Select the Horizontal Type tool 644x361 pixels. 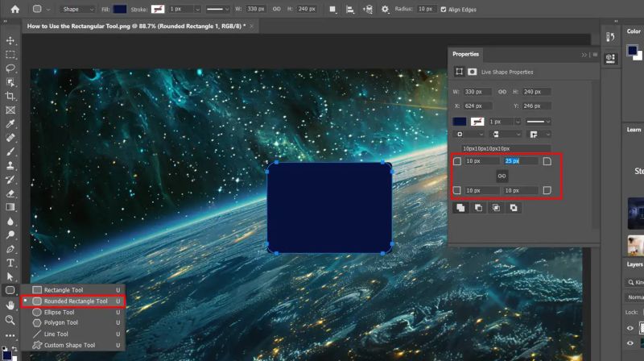10,263
